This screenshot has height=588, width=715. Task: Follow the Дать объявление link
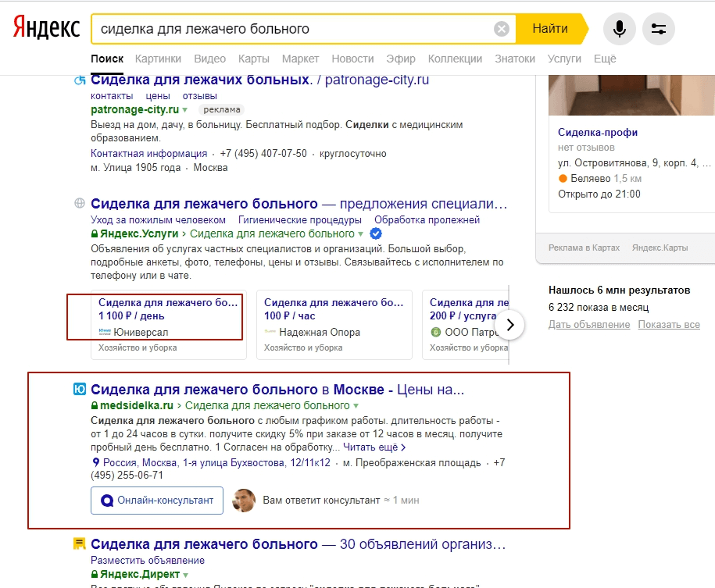click(589, 324)
